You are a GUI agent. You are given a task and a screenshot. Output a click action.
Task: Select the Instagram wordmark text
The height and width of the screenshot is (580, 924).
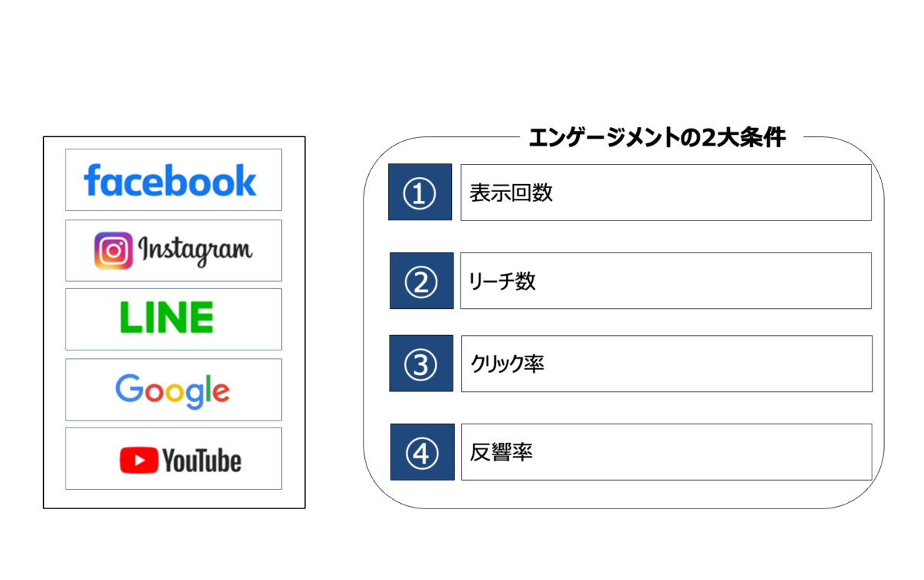pos(196,250)
